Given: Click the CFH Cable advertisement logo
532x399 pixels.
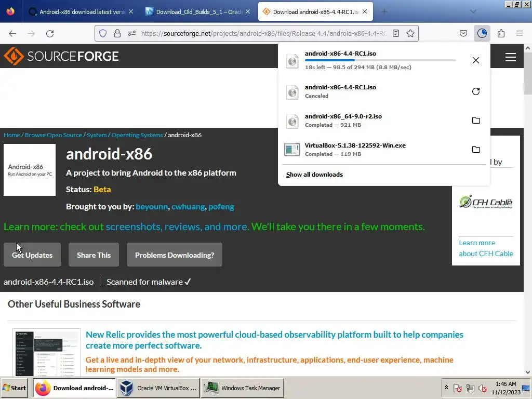Looking at the screenshot, I should [486, 202].
